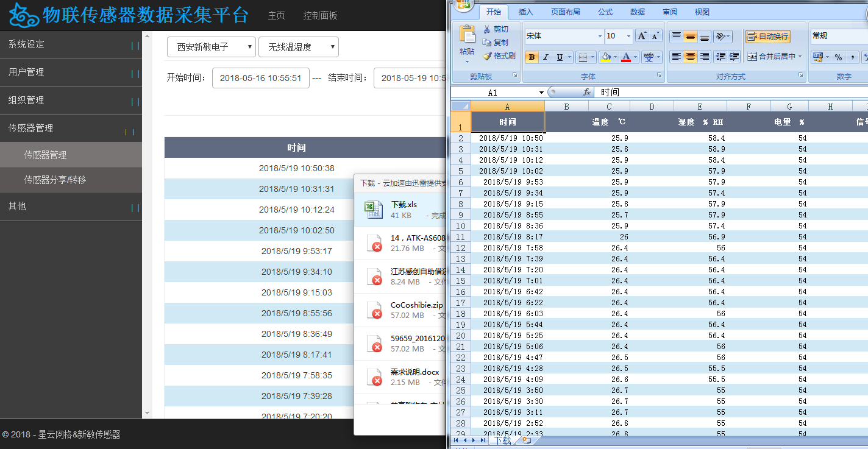The image size is (868, 449).
Task: Click the Underline formatting icon
Action: (x=560, y=57)
